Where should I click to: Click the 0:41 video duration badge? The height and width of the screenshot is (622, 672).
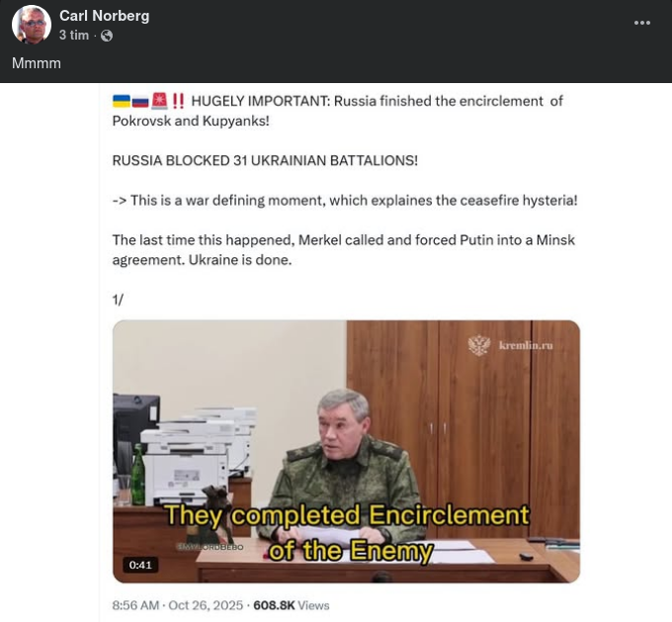[x=140, y=565]
